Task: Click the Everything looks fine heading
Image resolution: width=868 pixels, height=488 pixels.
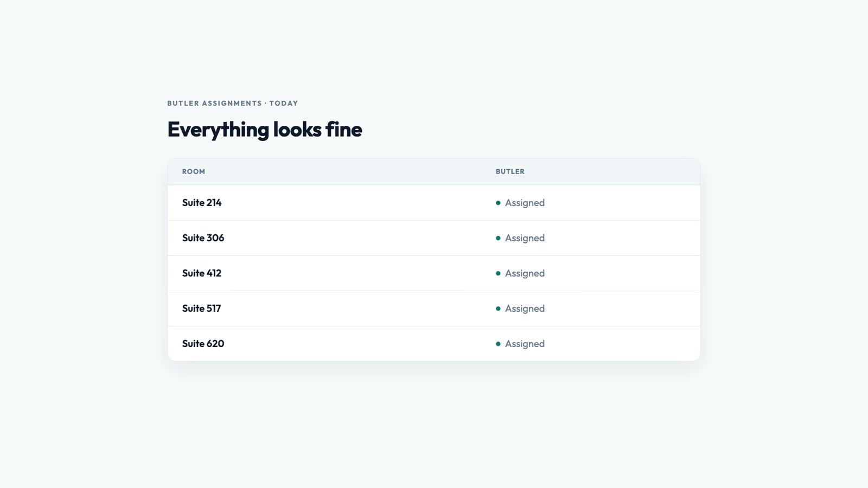Action: click(x=265, y=130)
